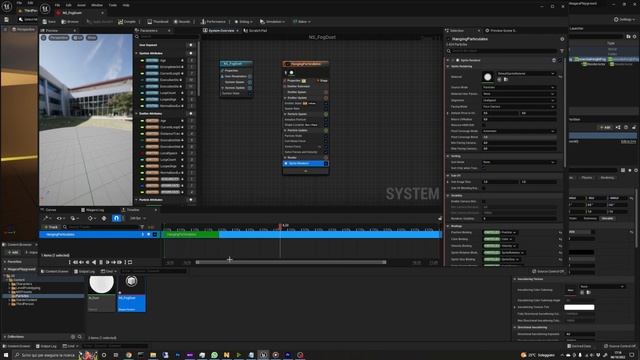This screenshot has width=640, height=360.
Task: Open the Asset menu
Action: (81, 5)
